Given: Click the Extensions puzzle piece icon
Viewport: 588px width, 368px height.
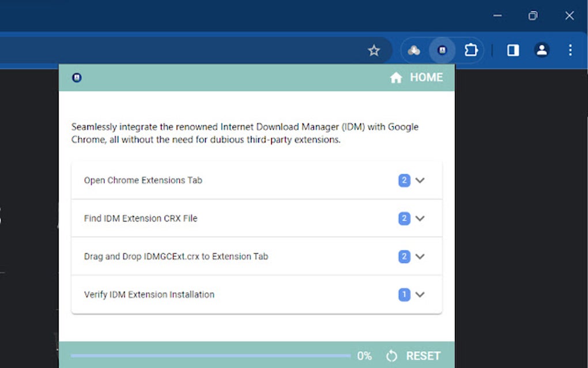Looking at the screenshot, I should pyautogui.click(x=471, y=50).
